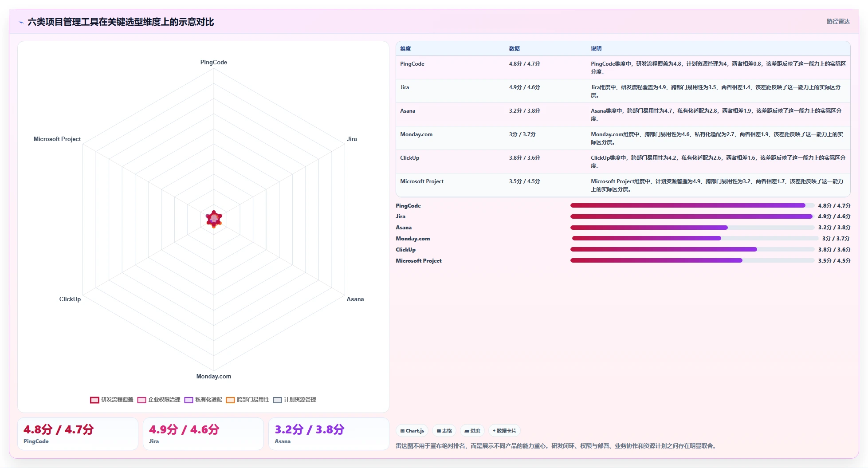The image size is (868, 468).
Task: Click the ClickUp axis label on the radar
Action: (x=70, y=299)
